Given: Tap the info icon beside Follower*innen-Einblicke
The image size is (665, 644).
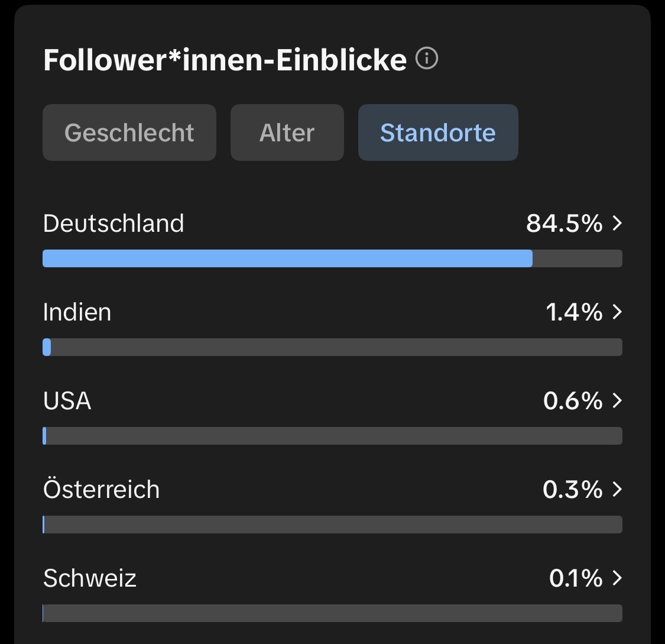Looking at the screenshot, I should pyautogui.click(x=427, y=59).
